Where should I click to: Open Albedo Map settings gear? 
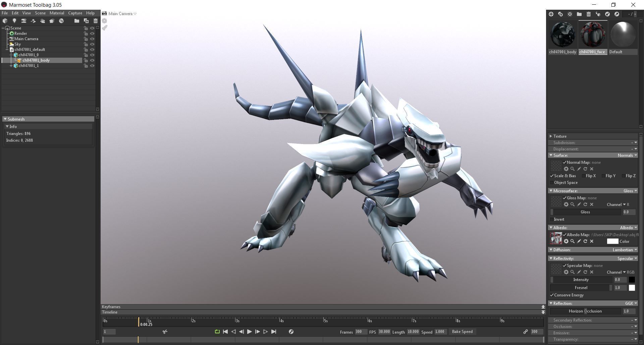(x=566, y=241)
